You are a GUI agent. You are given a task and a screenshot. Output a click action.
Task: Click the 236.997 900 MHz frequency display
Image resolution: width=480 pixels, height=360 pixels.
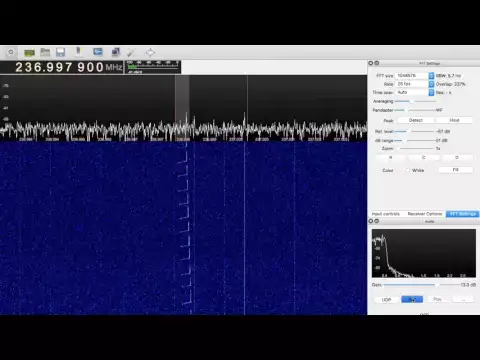click(x=60, y=67)
